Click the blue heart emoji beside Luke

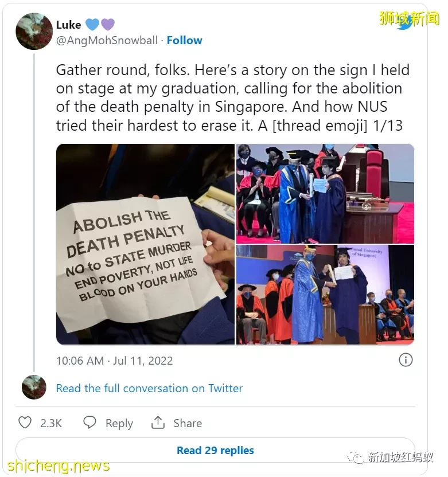92,24
